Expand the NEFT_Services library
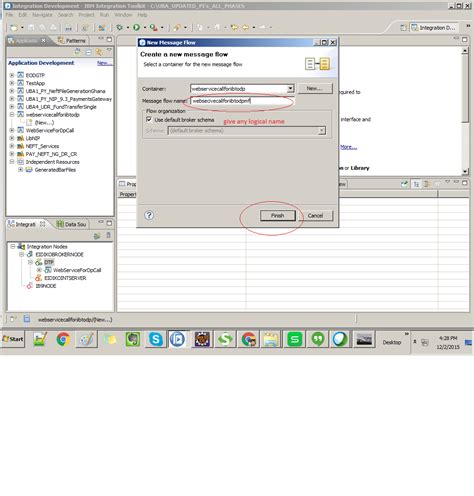Screen dimensions: 474x496 [12, 146]
